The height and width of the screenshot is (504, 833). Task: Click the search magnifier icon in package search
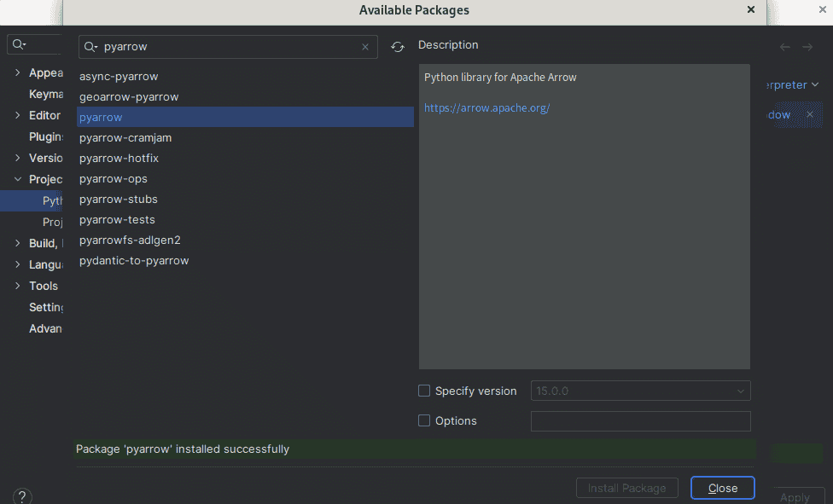click(90, 47)
